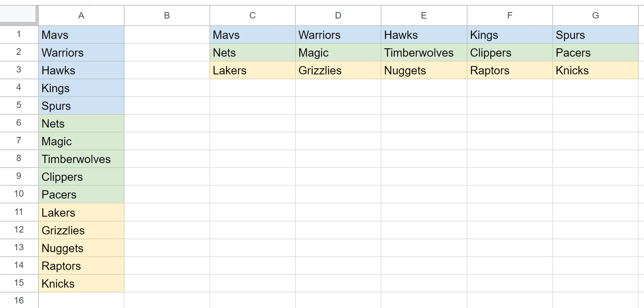
Task: Click the Clippers cell in column A
Action: coord(81,177)
